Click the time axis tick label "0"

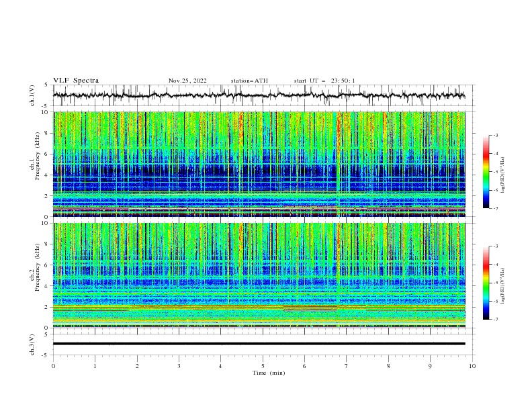(53, 366)
